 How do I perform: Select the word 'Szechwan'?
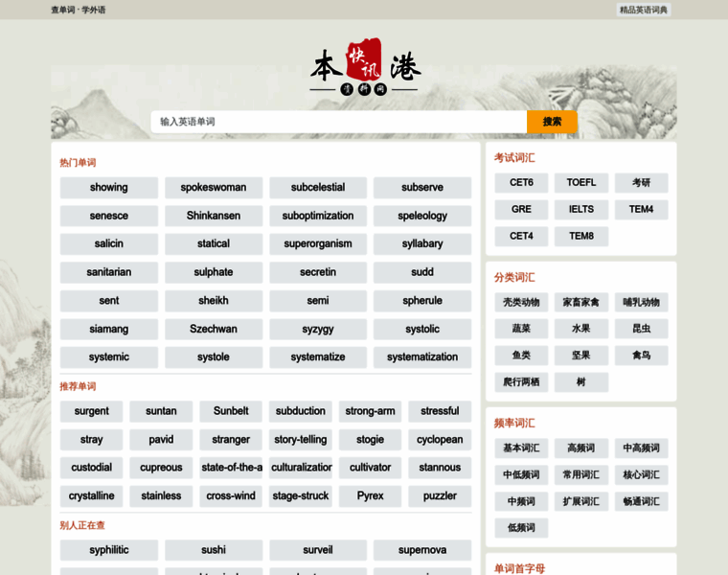click(x=214, y=330)
